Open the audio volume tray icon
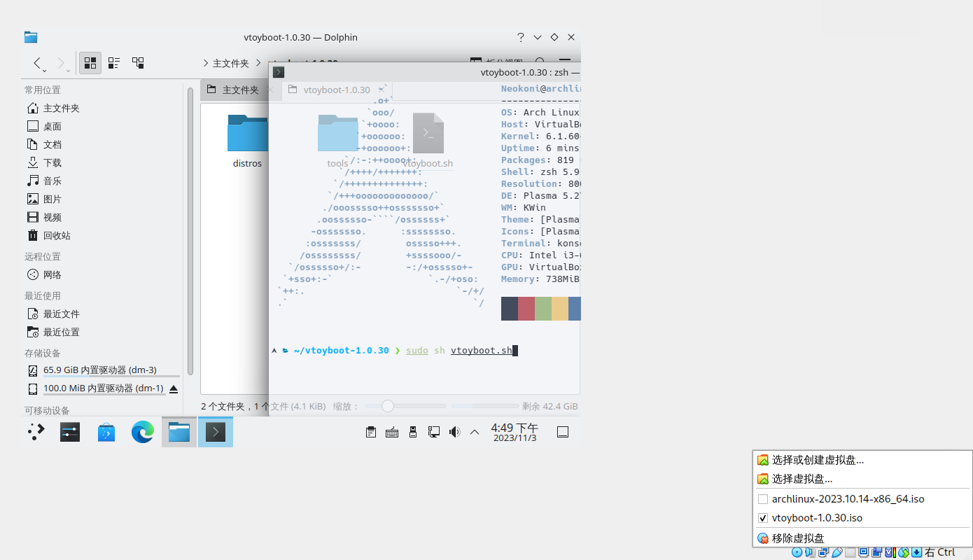973x560 pixels. [x=455, y=432]
